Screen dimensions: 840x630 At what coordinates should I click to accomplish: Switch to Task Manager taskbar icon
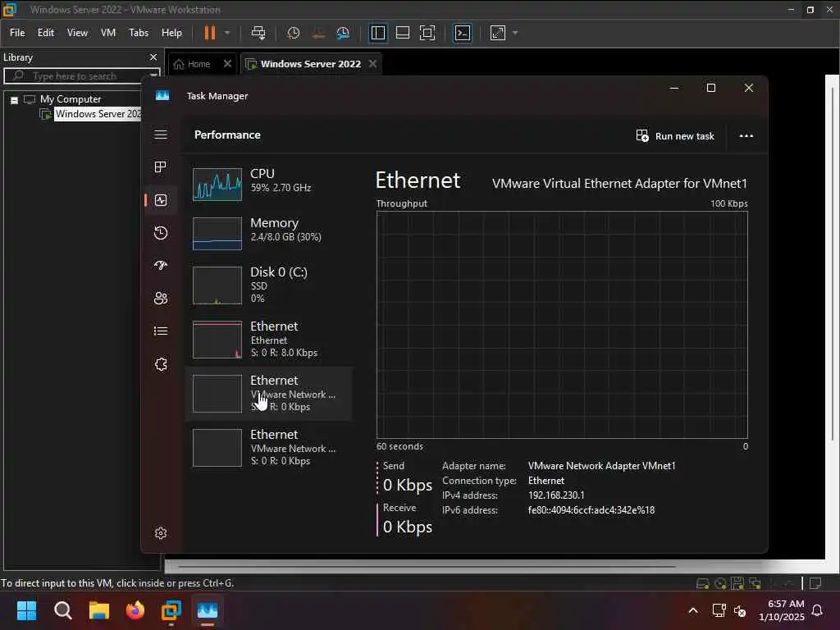(208, 610)
